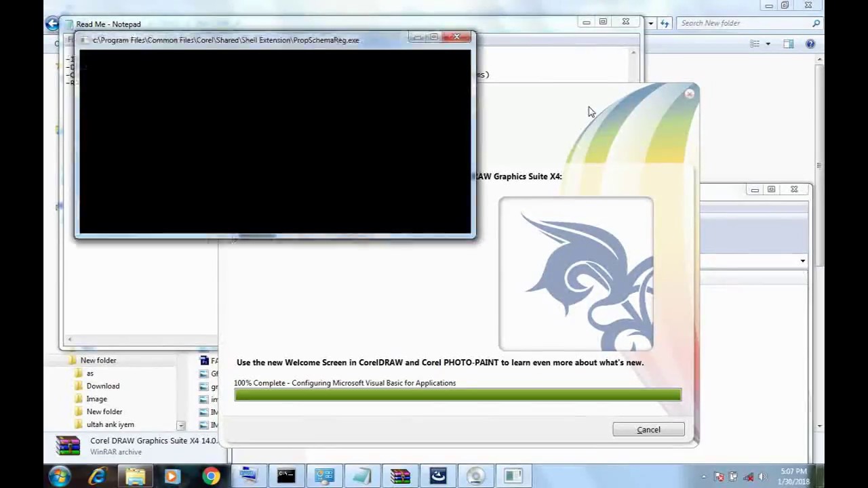Click the disc setup icon in the taskbar
The height and width of the screenshot is (488, 868).
point(476,476)
